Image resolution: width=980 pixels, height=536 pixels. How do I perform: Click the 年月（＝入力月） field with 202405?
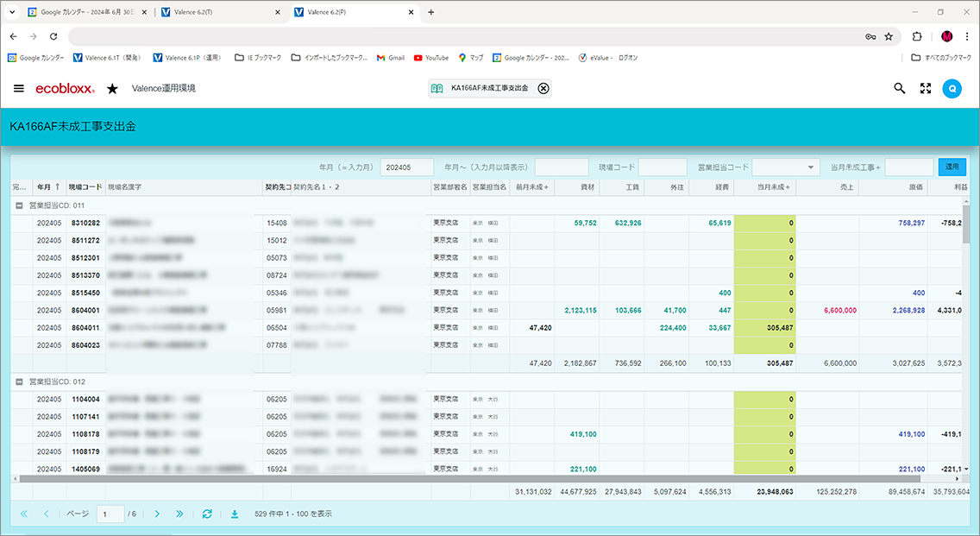[407, 167]
